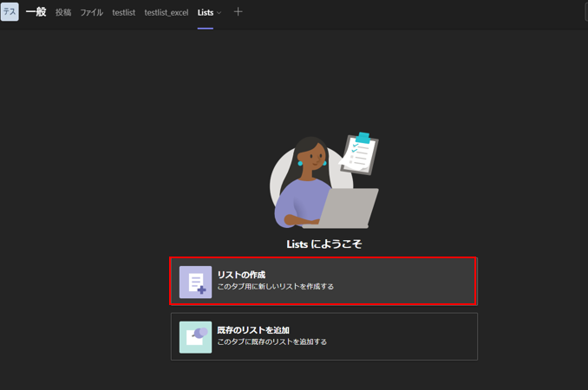Click the 既存のリストを追加 pin icon
Viewport: 588px width, 390px height.
click(x=195, y=337)
